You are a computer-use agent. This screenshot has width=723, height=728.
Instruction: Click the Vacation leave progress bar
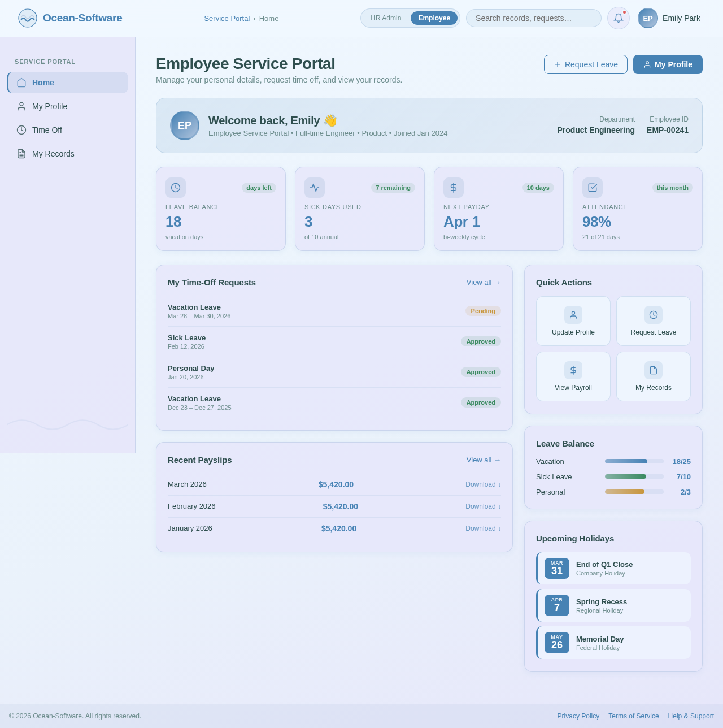point(634,461)
